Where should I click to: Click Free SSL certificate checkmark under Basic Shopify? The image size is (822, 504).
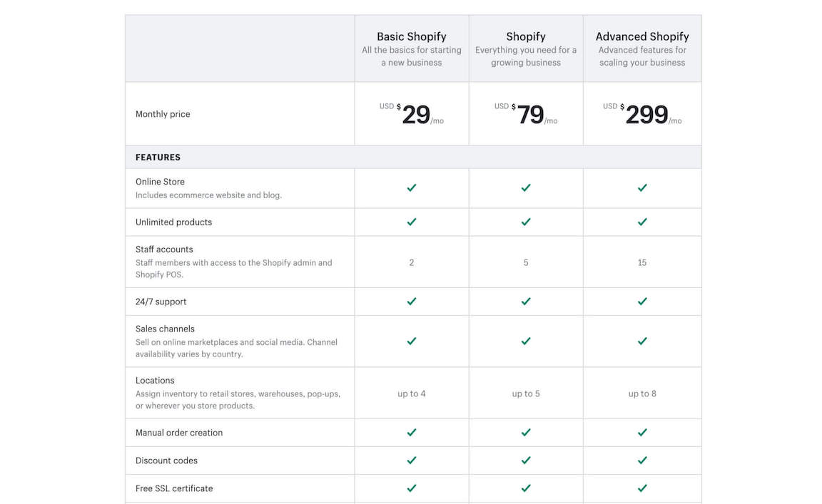pos(412,488)
